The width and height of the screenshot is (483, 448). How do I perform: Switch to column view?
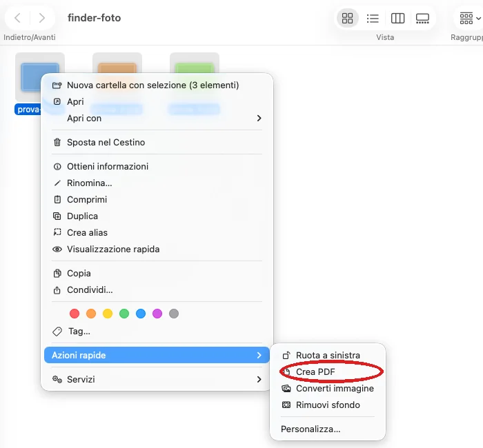(397, 18)
